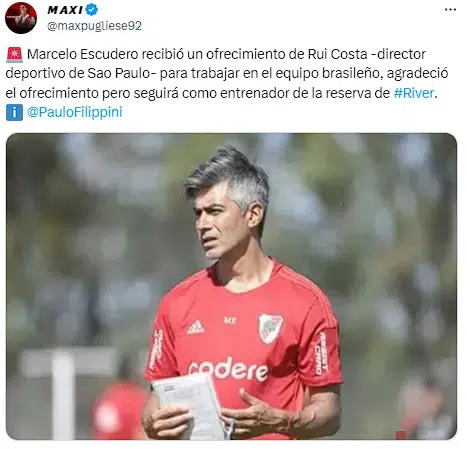Click the sponsor text on the coach's right sleeve

coord(158,349)
